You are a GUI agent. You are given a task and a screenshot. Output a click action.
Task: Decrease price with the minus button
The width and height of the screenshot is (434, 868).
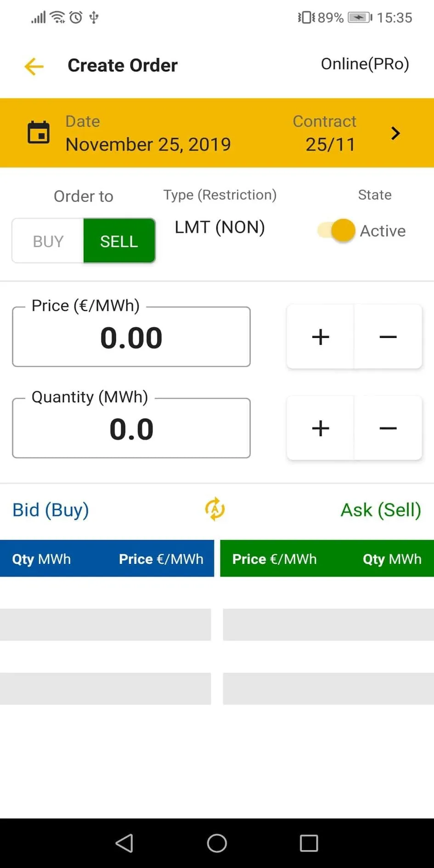click(388, 337)
